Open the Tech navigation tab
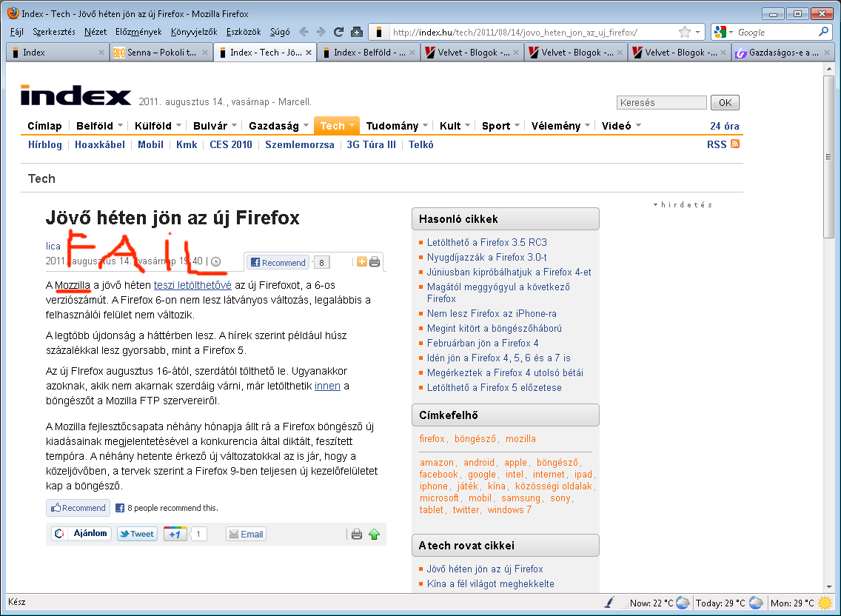 (336, 126)
